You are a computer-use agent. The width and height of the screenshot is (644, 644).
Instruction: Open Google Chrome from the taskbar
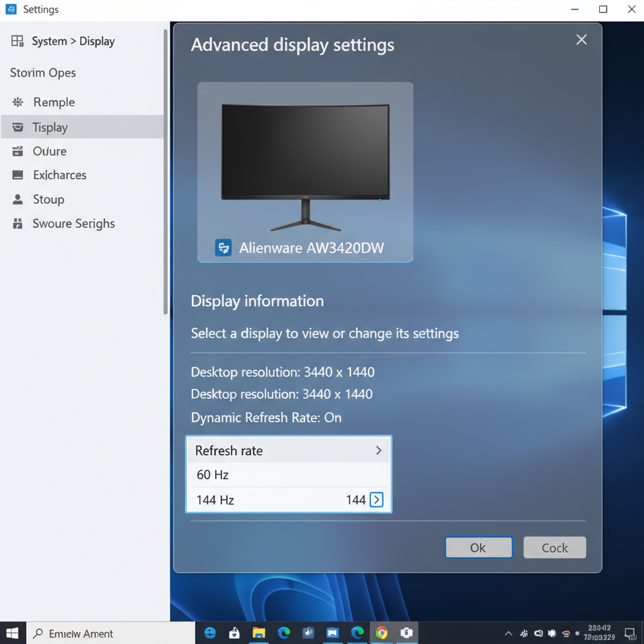tap(382, 633)
